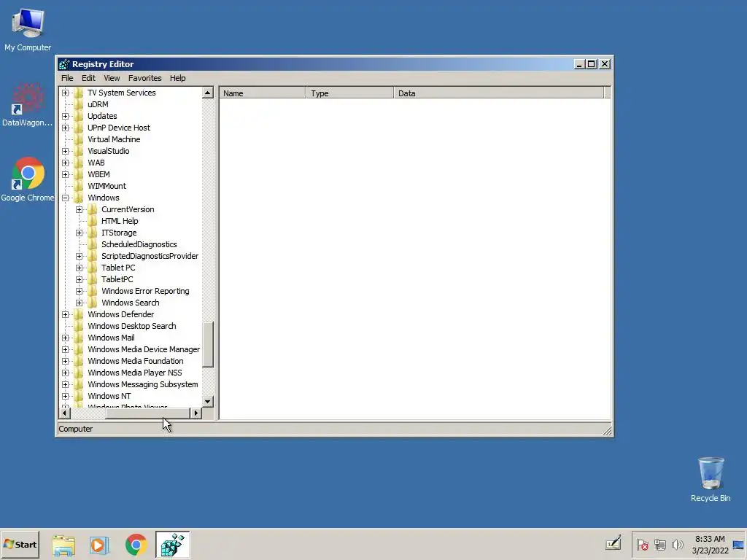Screen dimensions: 747x560
Task: Expand the Windows NT key
Action: pyautogui.click(x=65, y=396)
